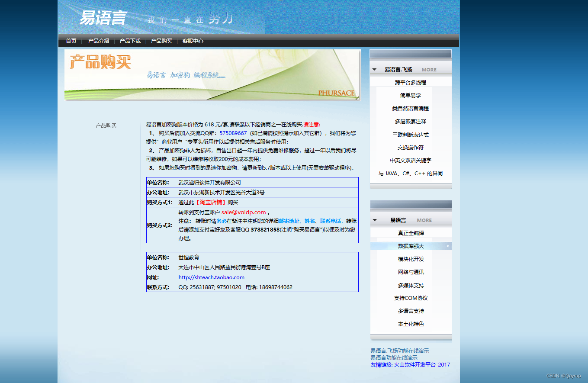Image resolution: width=588 pixels, height=383 pixels.
Task: Click the 产品购买 banner image
Action: (212, 74)
